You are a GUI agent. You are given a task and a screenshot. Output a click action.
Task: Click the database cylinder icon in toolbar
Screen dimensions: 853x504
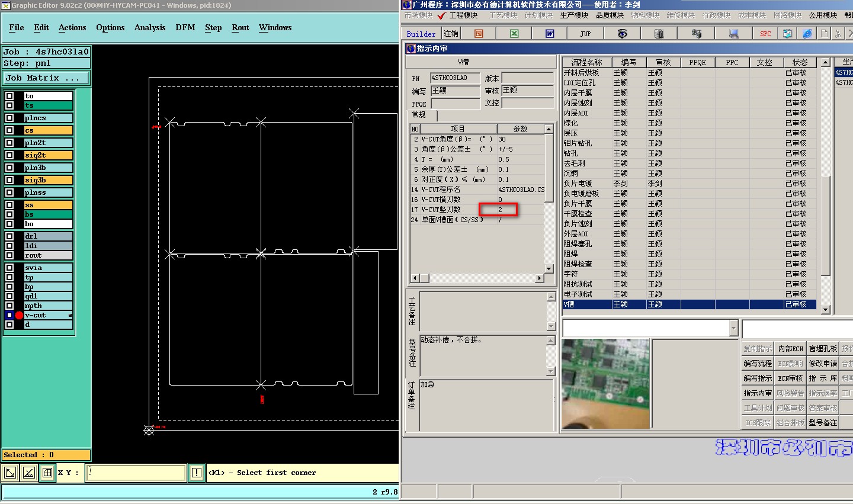point(659,34)
